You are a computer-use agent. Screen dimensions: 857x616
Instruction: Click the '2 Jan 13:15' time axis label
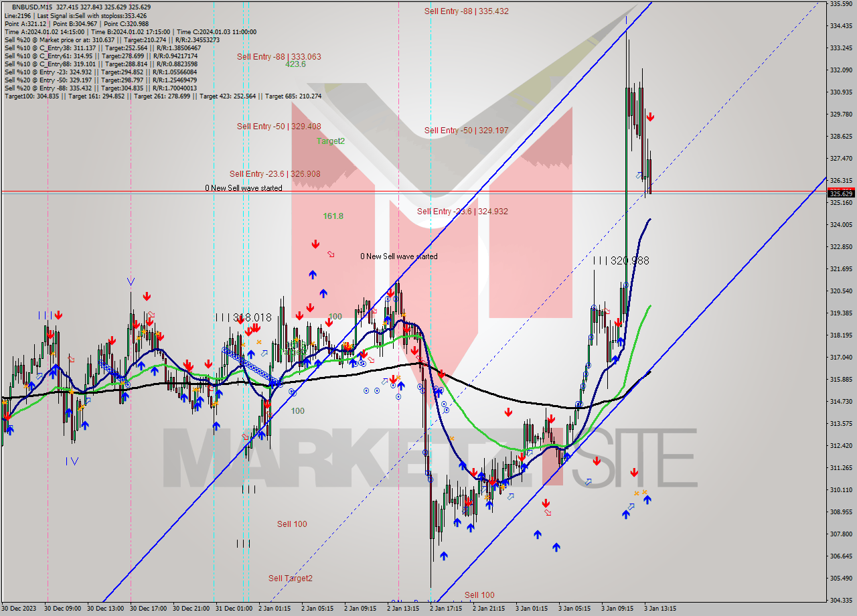[403, 609]
